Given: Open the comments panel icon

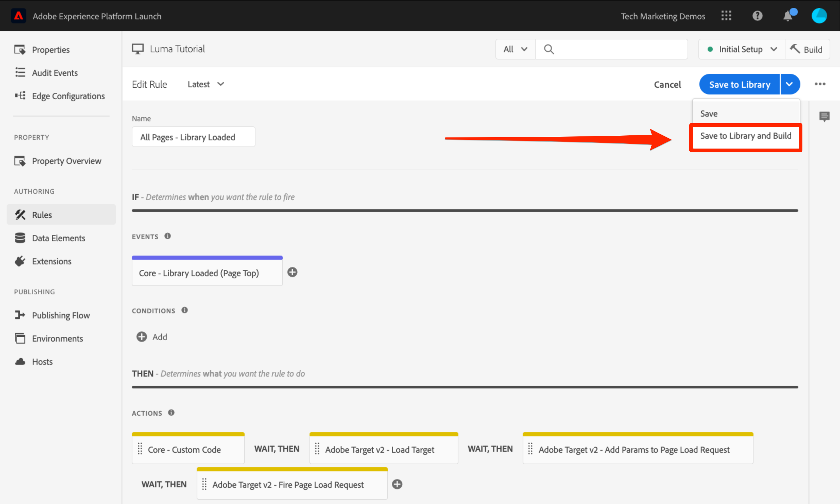Looking at the screenshot, I should [824, 117].
